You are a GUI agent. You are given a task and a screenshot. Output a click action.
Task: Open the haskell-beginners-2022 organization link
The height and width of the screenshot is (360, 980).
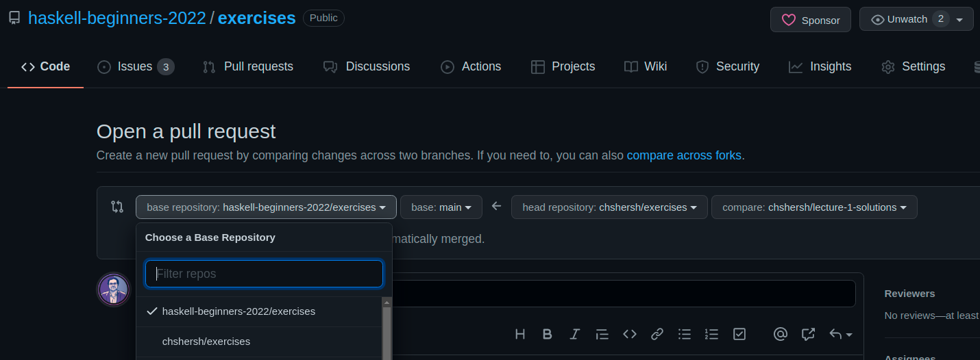coord(117,18)
